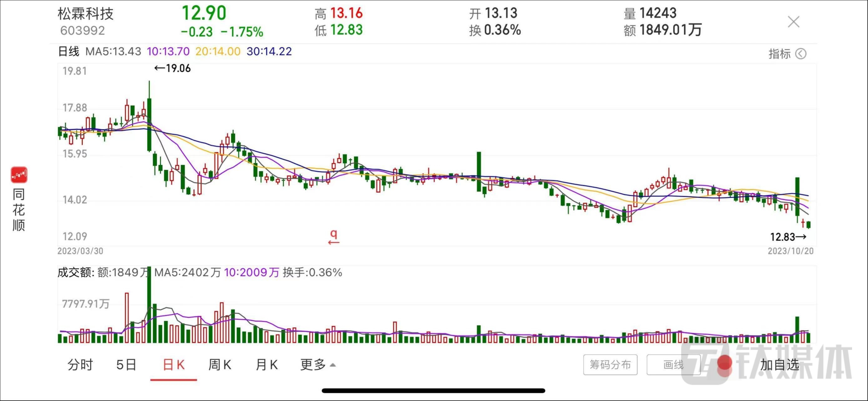Add stock via 加自选

779,365
